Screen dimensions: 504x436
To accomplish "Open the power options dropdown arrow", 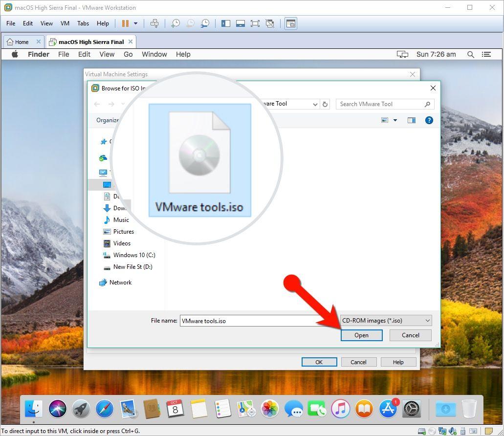I will 136,23.
